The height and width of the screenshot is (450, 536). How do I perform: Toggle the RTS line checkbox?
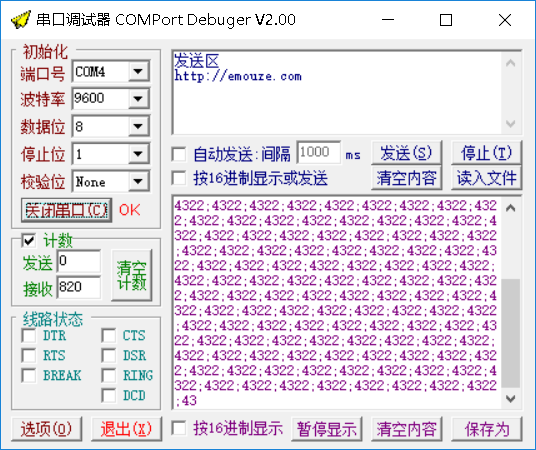pos(28,355)
